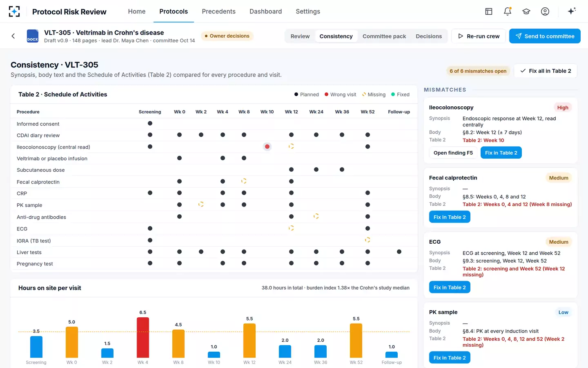Click the Owner decisions status badge
Image resolution: width=588 pixels, height=368 pixels.
click(227, 36)
